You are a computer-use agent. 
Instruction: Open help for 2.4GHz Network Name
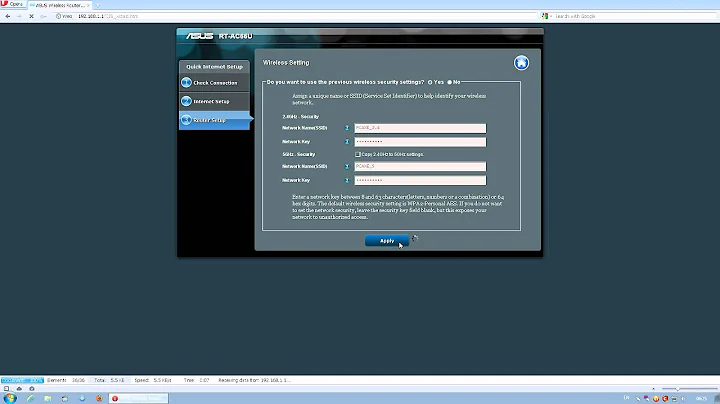[347, 128]
